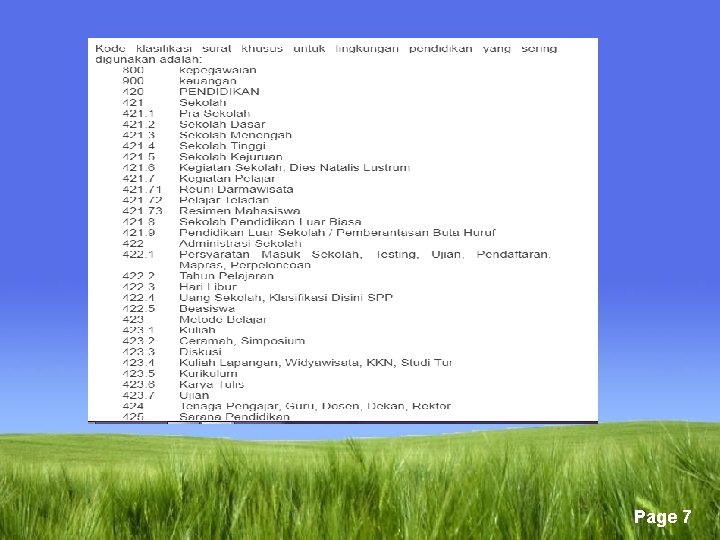Click 'Tahun Pelajaran' entry 422.2

[x=198, y=276]
